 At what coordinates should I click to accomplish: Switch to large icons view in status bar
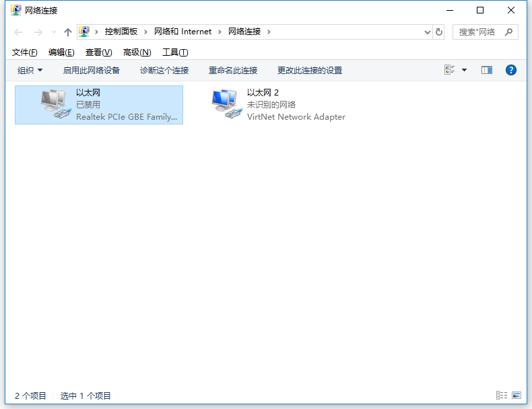coord(517,395)
